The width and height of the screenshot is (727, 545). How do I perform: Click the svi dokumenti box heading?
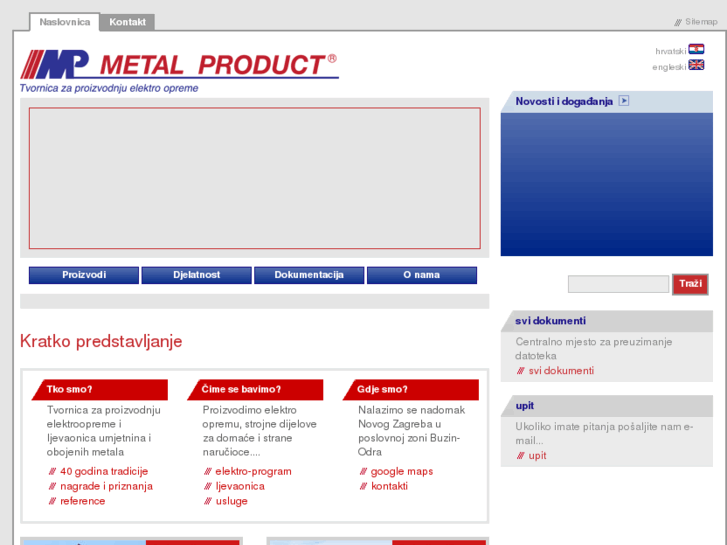click(550, 321)
